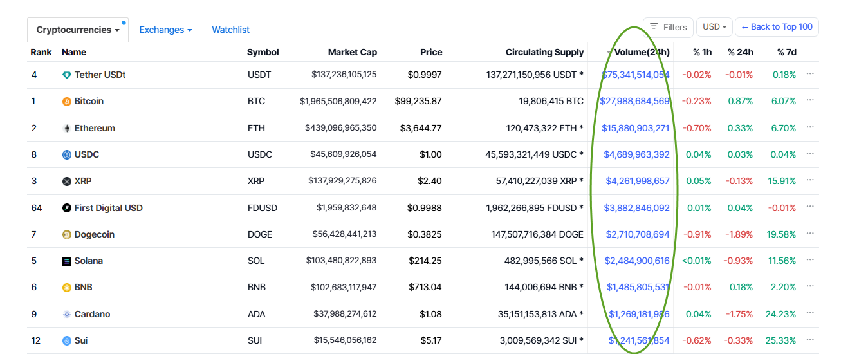Open more options for Solana row

pos(810,260)
